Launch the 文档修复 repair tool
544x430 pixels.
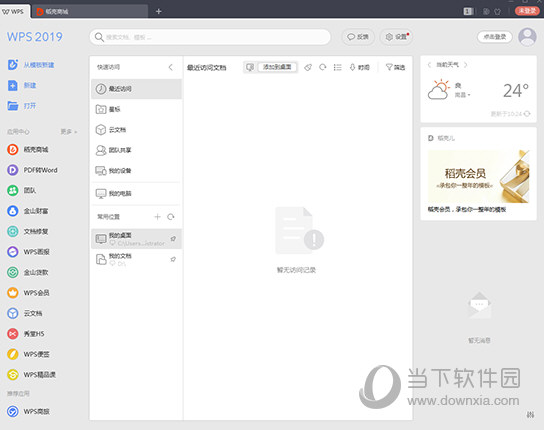pos(28,231)
